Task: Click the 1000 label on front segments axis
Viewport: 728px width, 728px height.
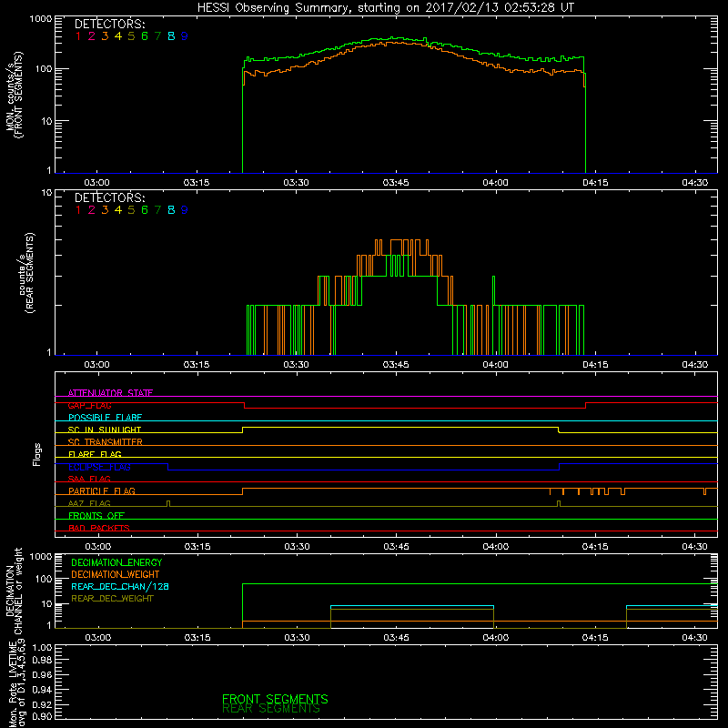Action: click(x=41, y=19)
